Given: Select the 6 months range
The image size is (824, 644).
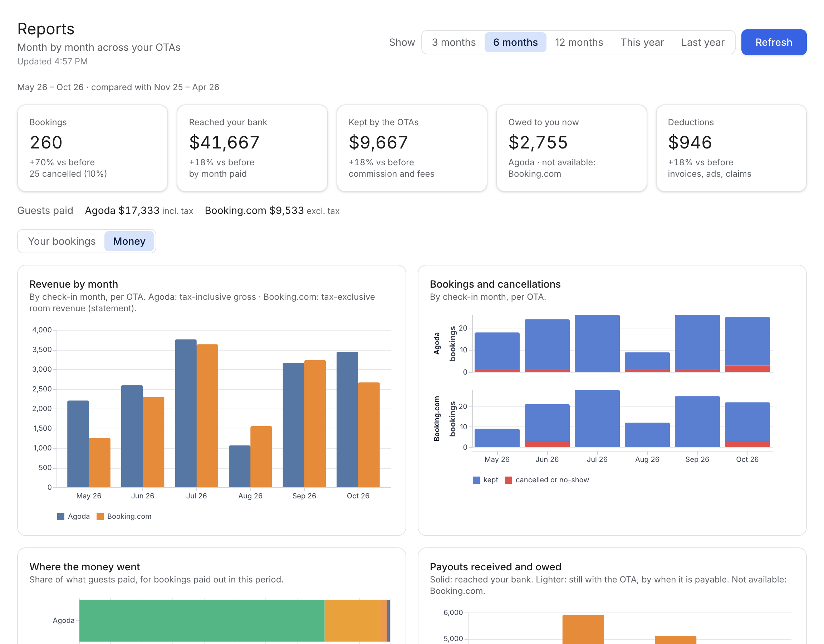Looking at the screenshot, I should 515,42.
